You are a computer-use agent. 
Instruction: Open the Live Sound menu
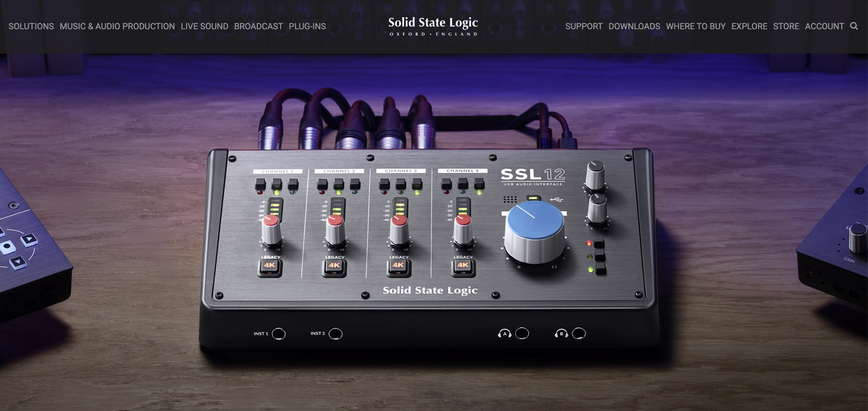point(204,26)
